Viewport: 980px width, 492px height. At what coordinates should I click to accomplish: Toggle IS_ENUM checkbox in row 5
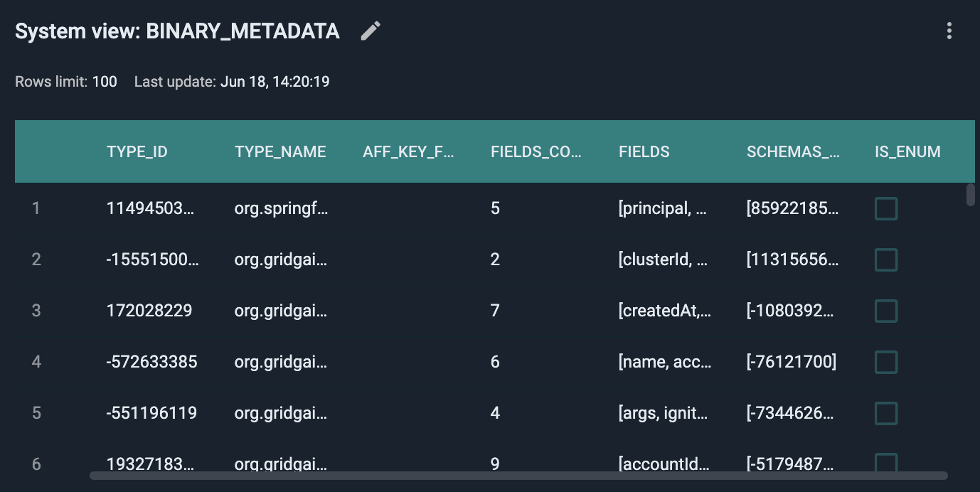coord(886,413)
